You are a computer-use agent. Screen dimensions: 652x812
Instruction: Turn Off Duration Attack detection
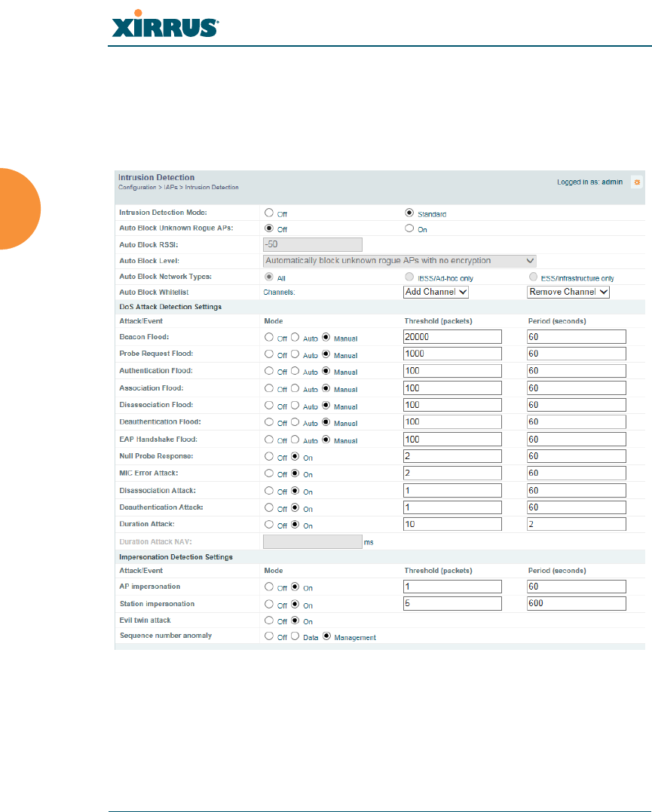coord(269,525)
